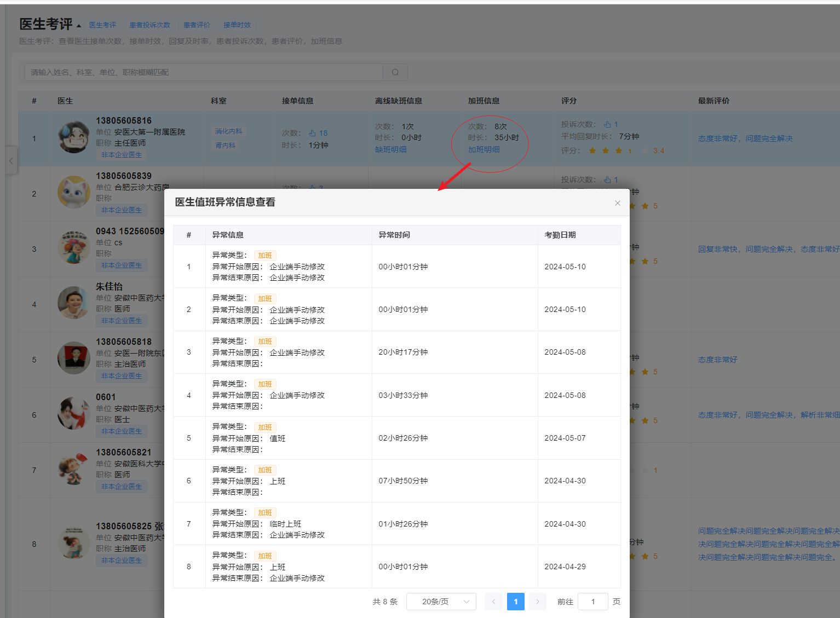Screen dimensions: 840x618
Task: Click the 前往 page number input field
Action: pyautogui.click(x=593, y=602)
